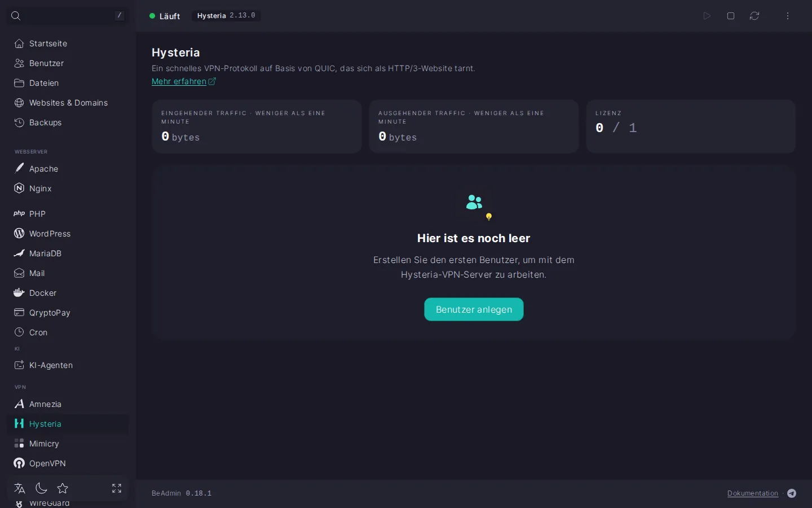Toggle dark mode with moon icon
This screenshot has height=508, width=812.
[41, 488]
